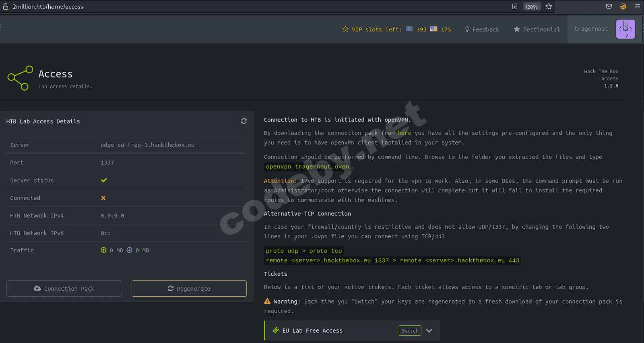The width and height of the screenshot is (644, 343).
Task: Click the pocket shield icon in browser toolbar
Action: coord(609,6)
